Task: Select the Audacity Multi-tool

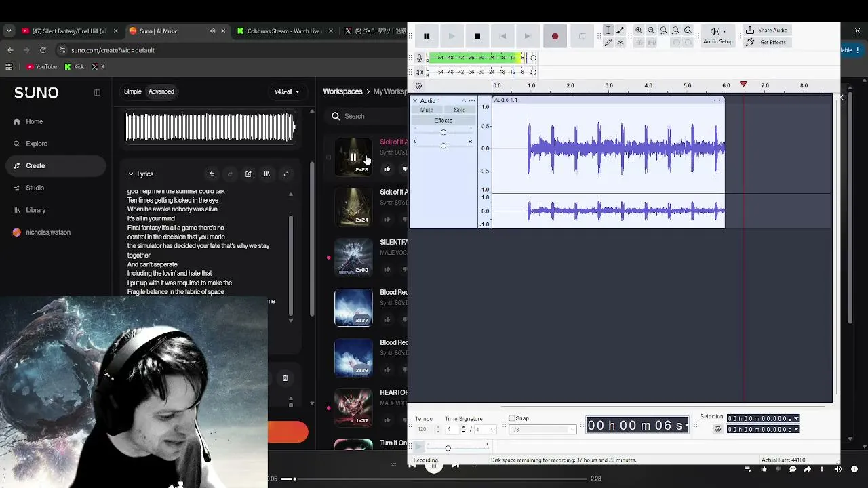Action: (620, 42)
